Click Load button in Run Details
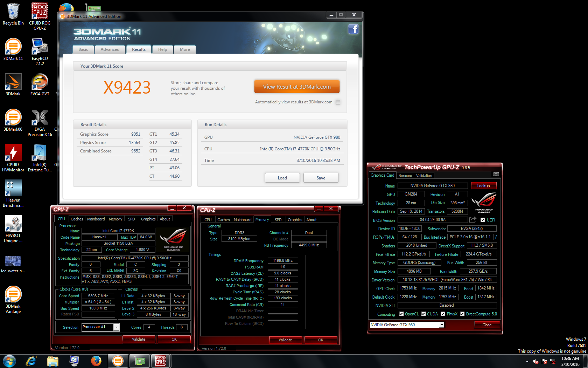This screenshot has width=588, height=368. click(x=282, y=178)
